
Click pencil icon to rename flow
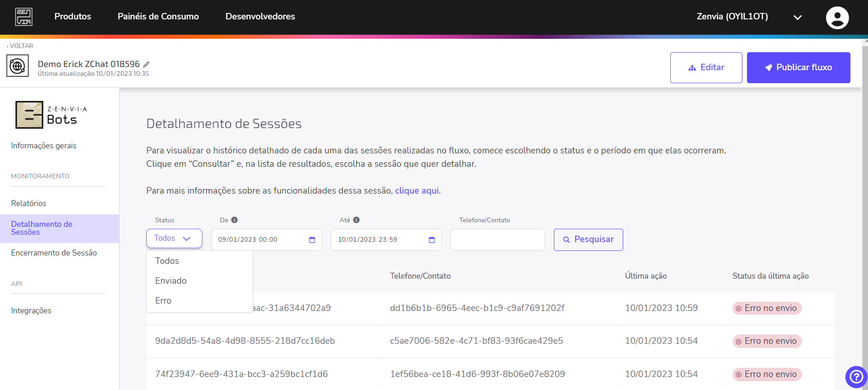(146, 65)
